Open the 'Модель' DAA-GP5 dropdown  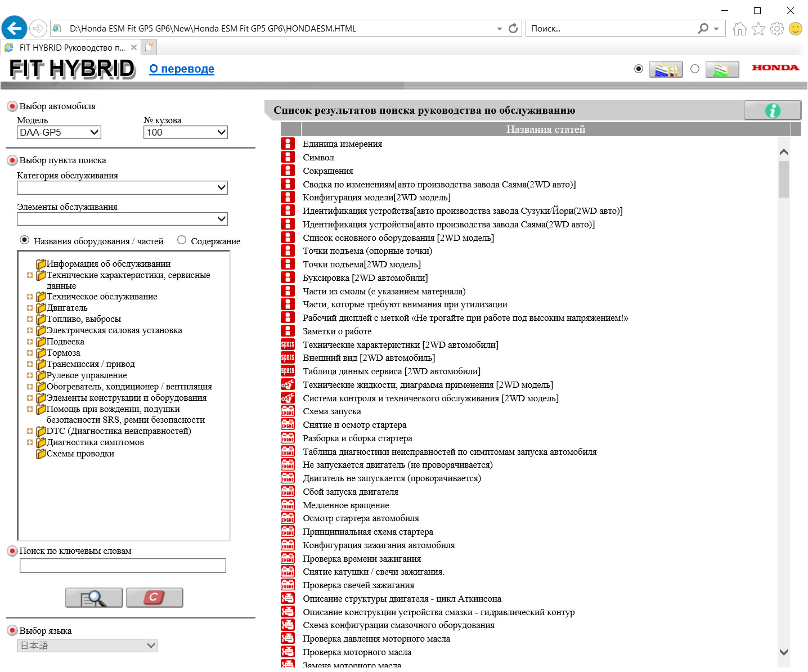coord(59,132)
